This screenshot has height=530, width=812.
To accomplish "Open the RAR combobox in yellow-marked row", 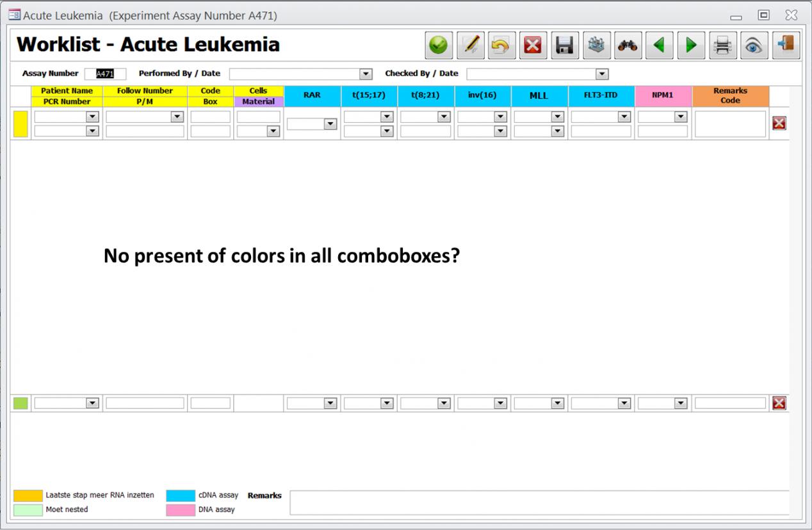I will pos(330,124).
